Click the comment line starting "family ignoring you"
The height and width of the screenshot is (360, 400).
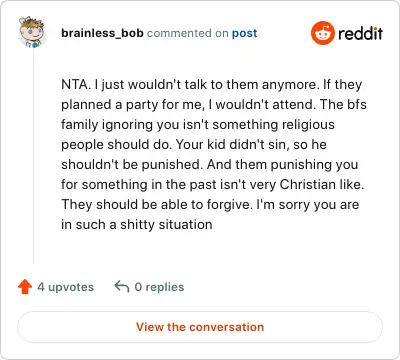pyautogui.click(x=198, y=125)
